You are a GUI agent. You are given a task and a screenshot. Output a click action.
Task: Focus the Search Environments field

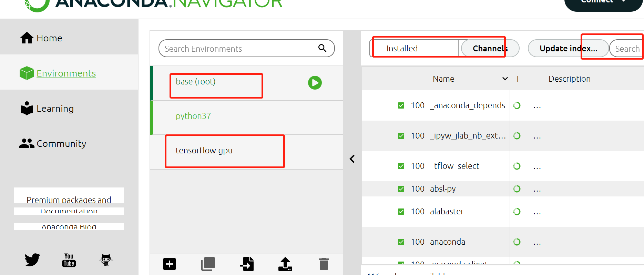246,48
